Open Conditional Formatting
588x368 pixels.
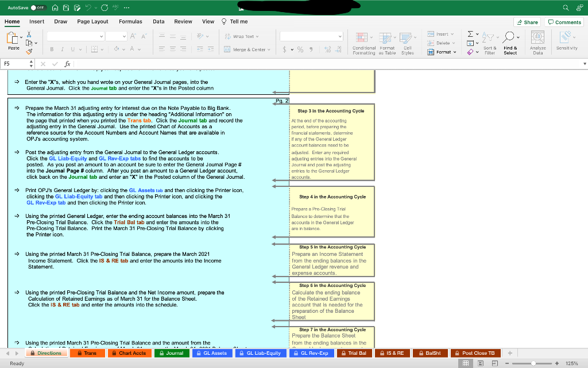click(363, 43)
